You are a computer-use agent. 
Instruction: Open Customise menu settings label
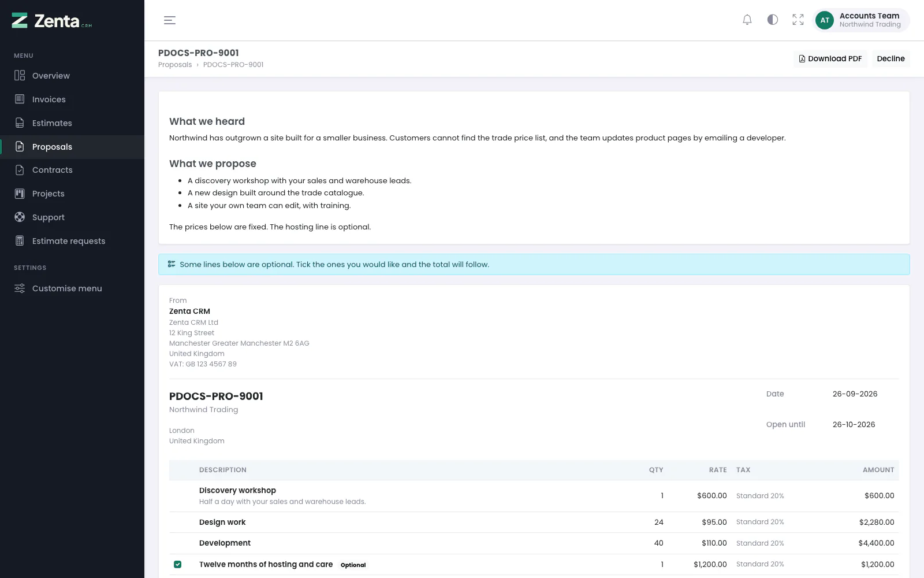pos(67,288)
